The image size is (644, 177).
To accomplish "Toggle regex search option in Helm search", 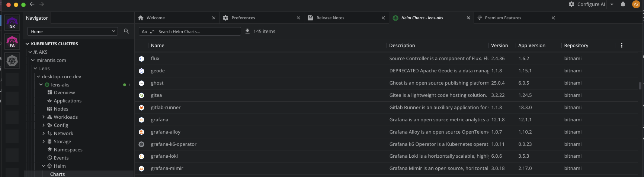I will [x=152, y=32].
